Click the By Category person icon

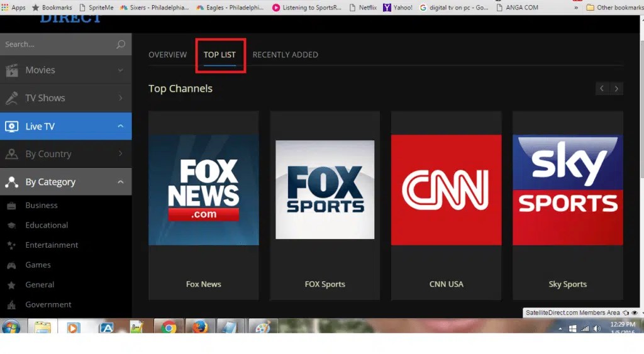[x=11, y=182]
